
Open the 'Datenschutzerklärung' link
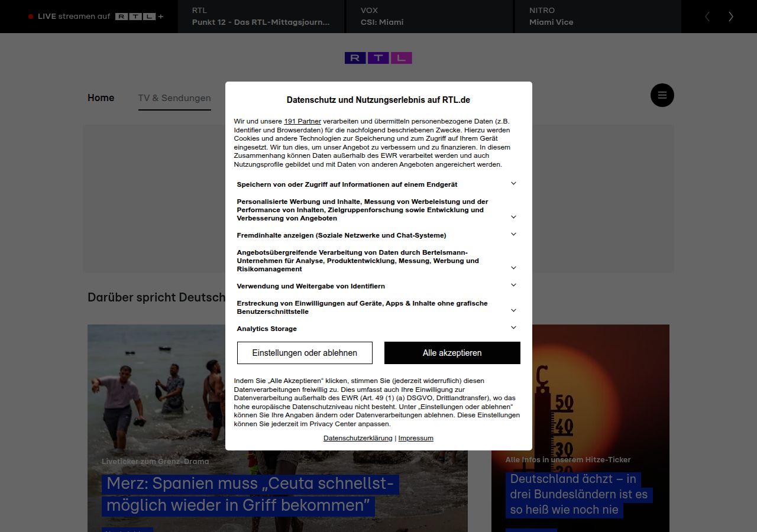pos(358,438)
